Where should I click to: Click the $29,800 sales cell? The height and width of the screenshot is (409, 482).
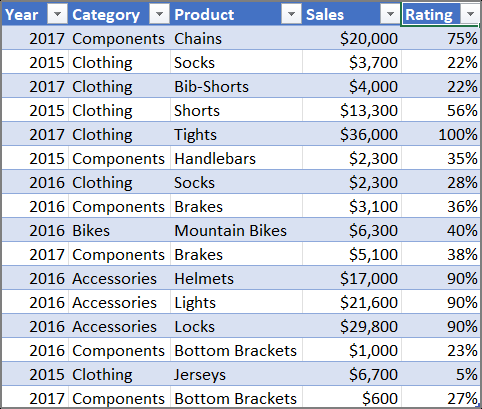[x=352, y=326]
